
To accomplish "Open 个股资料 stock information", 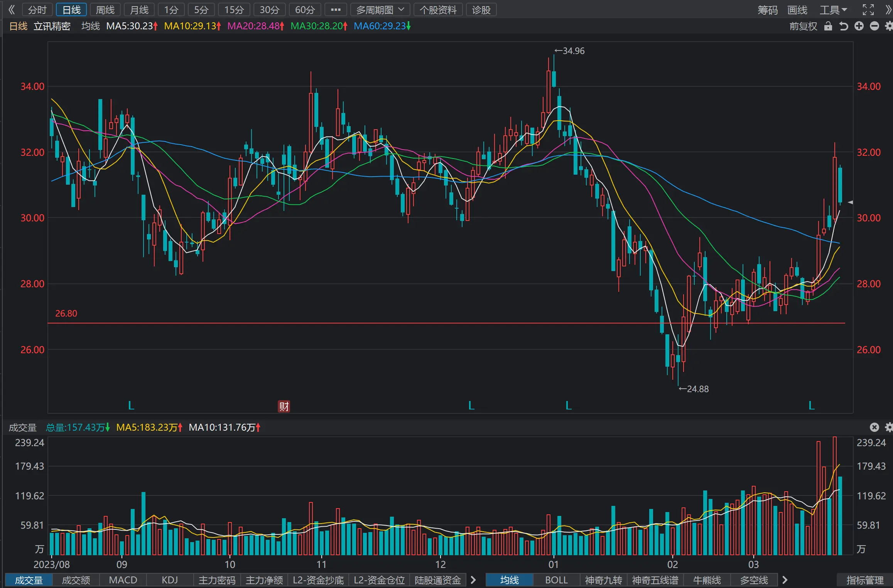I will point(438,10).
